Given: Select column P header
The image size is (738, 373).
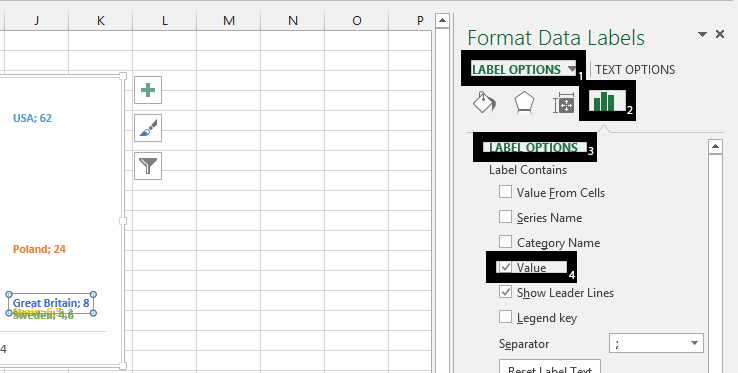Looking at the screenshot, I should pyautogui.click(x=410, y=21).
